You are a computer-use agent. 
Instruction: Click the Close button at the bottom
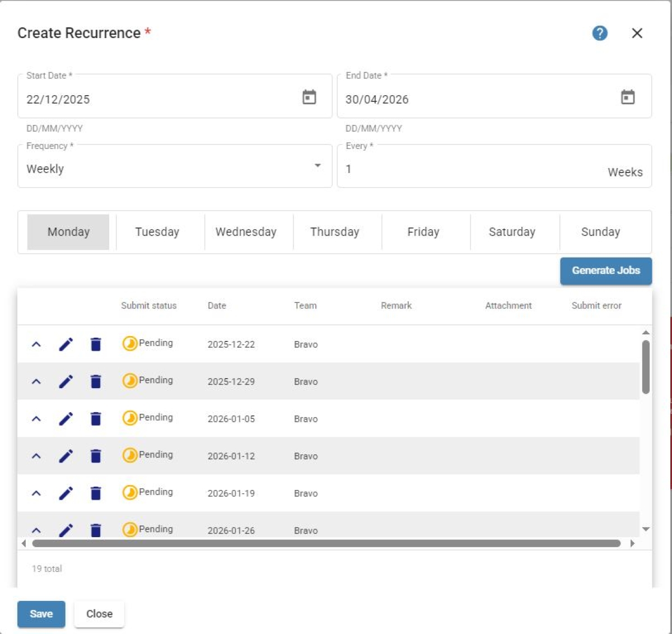[x=99, y=614]
